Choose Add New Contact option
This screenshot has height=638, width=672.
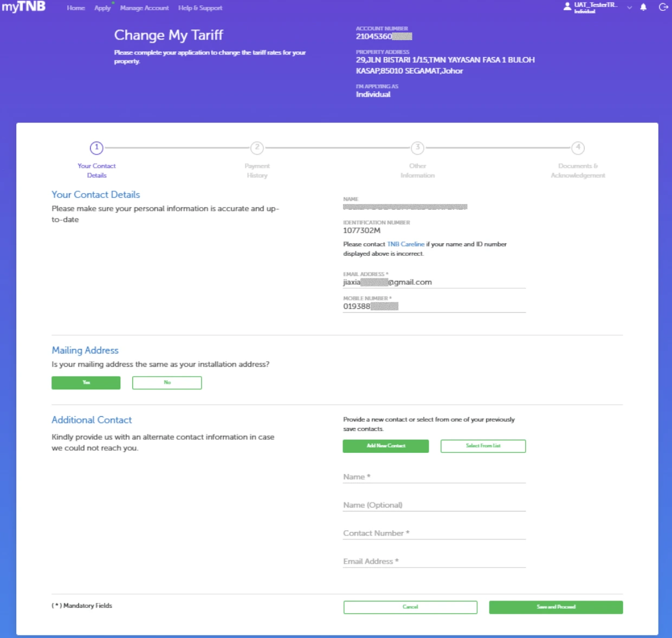tap(386, 446)
